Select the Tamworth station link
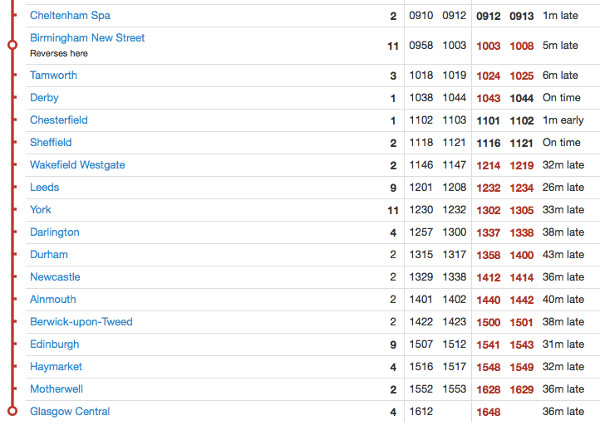The width and height of the screenshot is (600, 430). click(x=53, y=75)
